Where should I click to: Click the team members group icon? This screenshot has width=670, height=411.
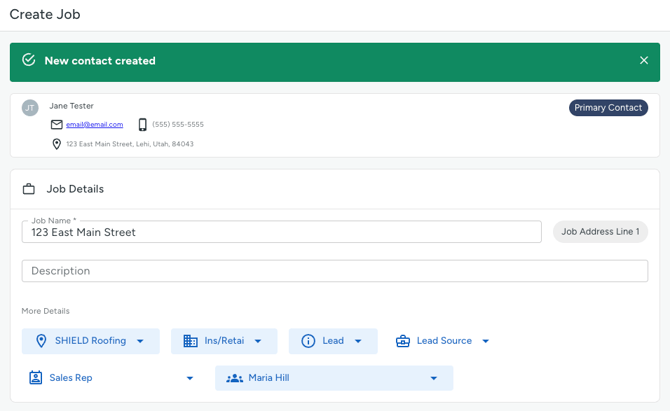235,378
